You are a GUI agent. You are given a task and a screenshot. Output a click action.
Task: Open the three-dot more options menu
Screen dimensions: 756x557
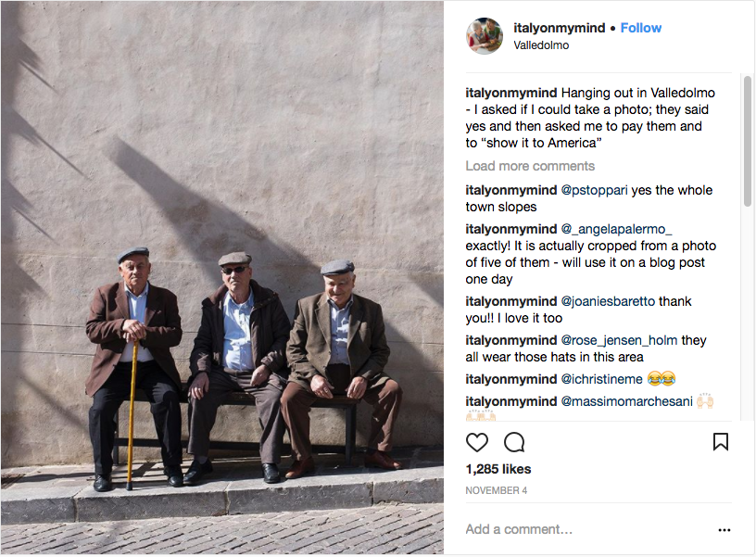point(724,530)
